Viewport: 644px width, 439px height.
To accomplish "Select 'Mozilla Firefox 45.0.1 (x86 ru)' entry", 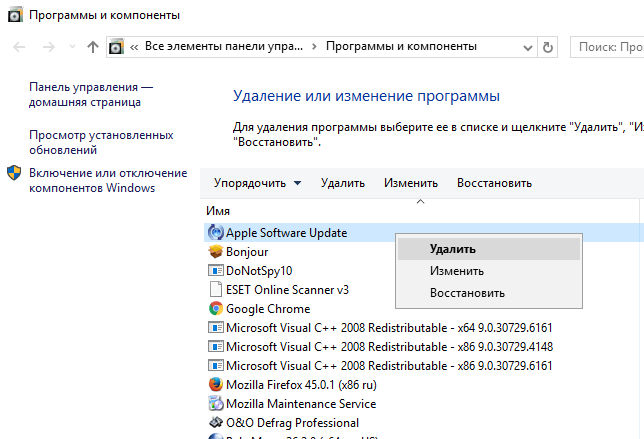I will pyautogui.click(x=301, y=385).
